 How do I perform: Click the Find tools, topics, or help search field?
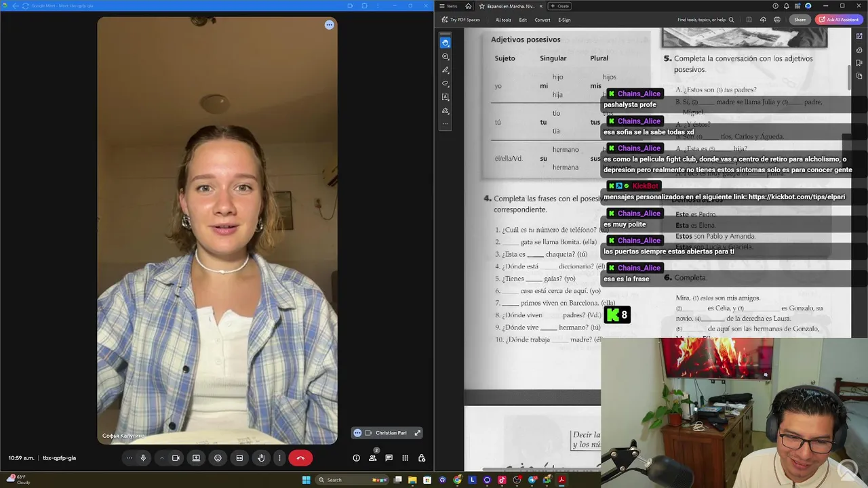[x=706, y=20]
